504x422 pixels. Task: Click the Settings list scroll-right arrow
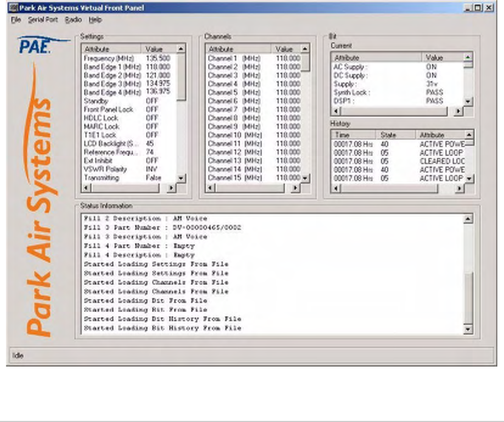[172, 188]
